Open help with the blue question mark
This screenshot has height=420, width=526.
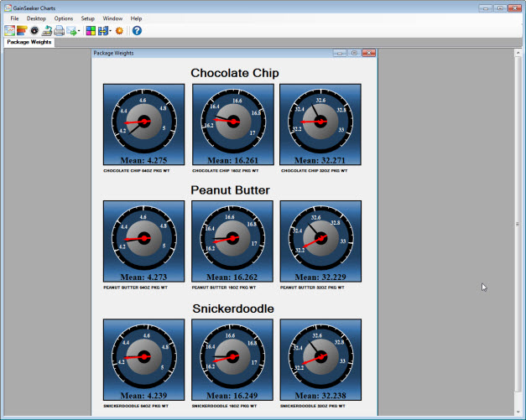137,31
